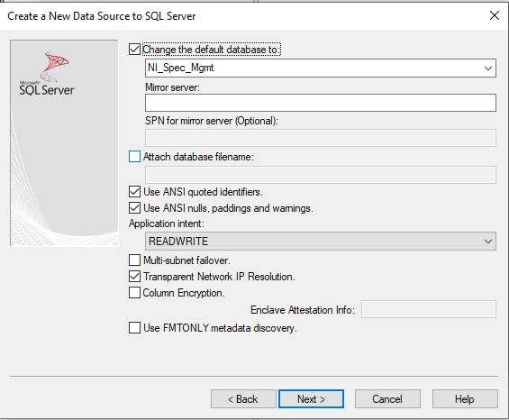This screenshot has width=509, height=420.
Task: Disable Use ANSI nulls, paddings and warnings
Action: 135,208
